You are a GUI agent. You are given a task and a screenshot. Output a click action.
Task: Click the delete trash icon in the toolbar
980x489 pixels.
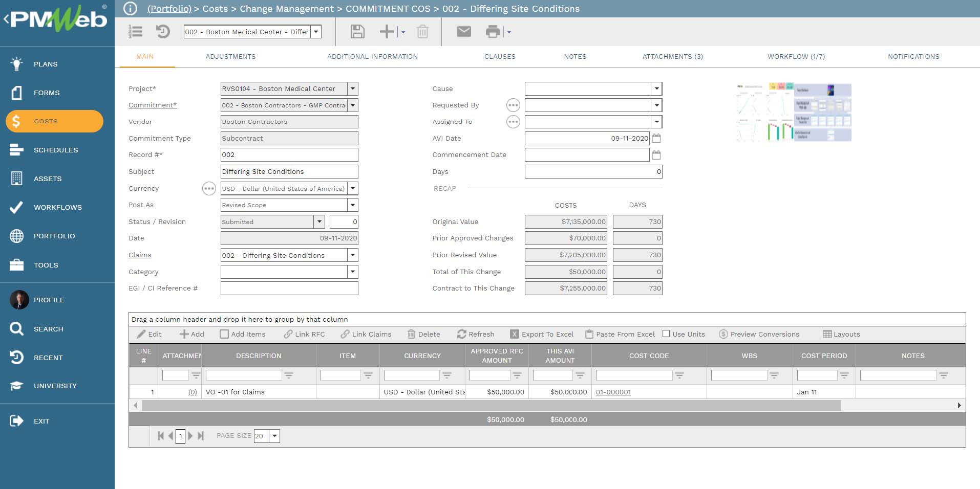422,32
